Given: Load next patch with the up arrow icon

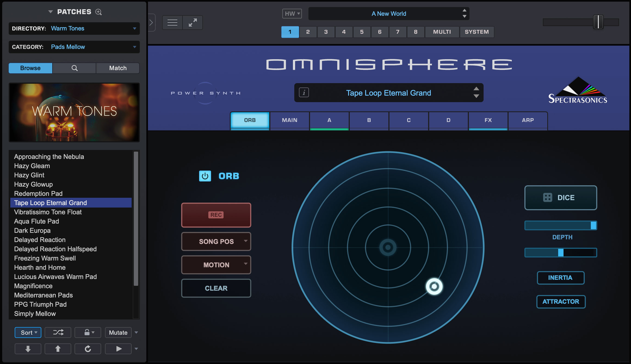Looking at the screenshot, I should coord(58,349).
